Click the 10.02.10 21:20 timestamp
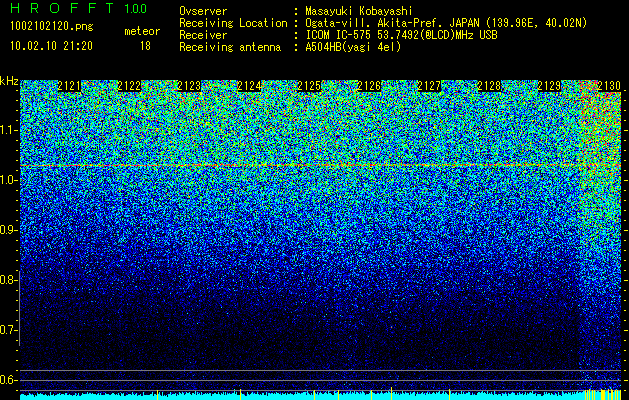 51,46
